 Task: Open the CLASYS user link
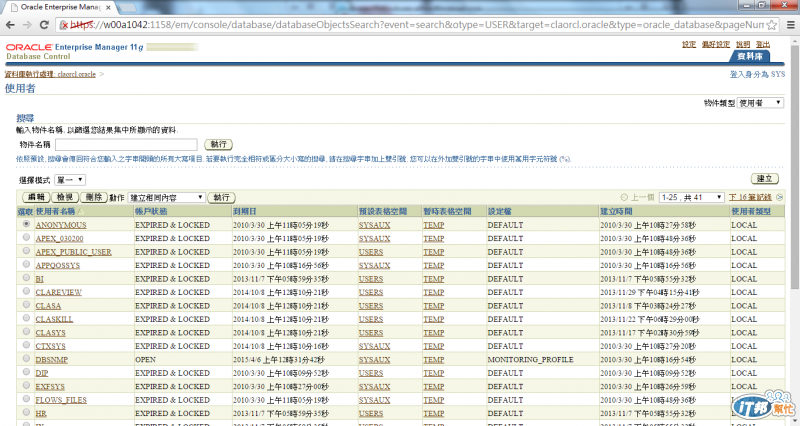(x=51, y=333)
